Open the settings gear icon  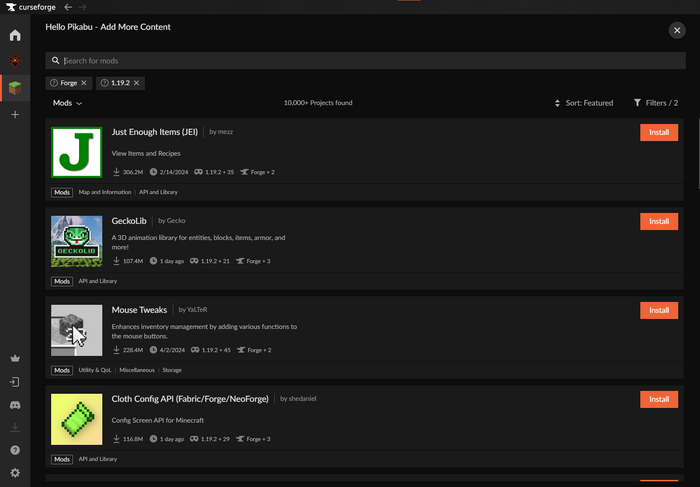pyautogui.click(x=15, y=473)
